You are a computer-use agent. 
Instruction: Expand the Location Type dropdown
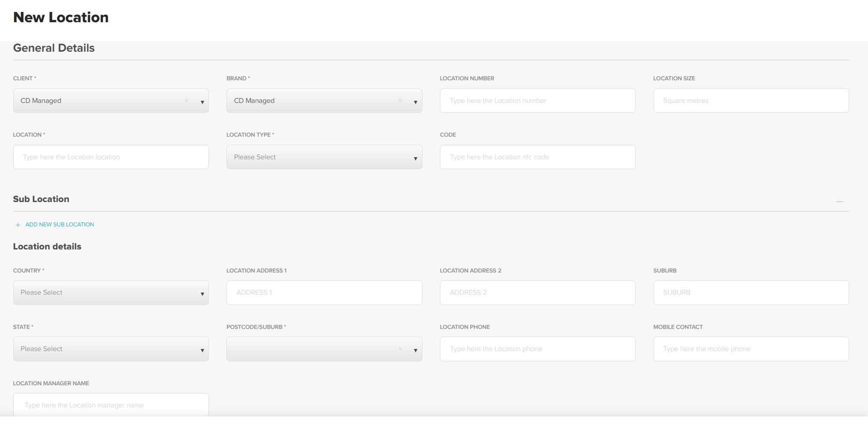415,158
